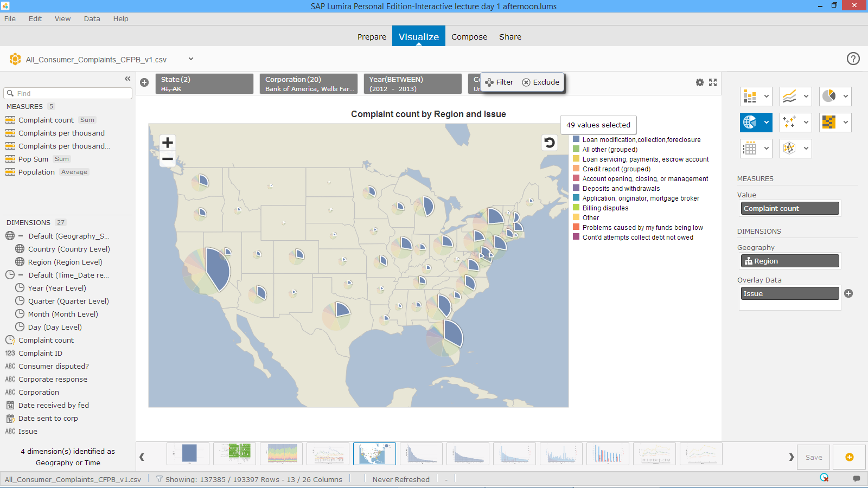The image size is (868, 488).
Task: Open chart settings gear icon
Action: point(700,82)
